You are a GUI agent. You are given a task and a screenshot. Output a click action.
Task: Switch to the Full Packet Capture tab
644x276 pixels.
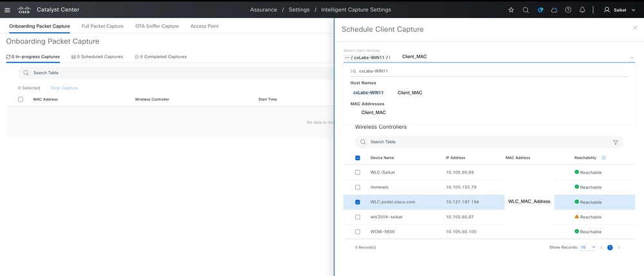[102, 26]
